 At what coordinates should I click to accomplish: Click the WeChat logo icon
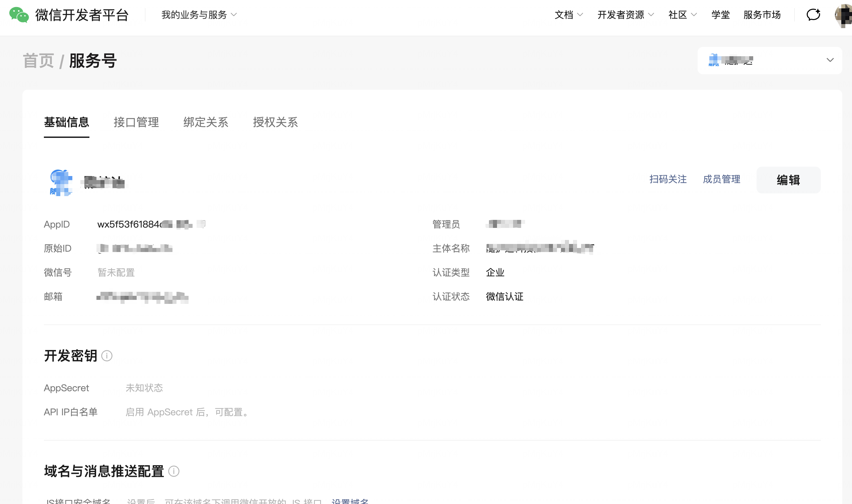19,15
